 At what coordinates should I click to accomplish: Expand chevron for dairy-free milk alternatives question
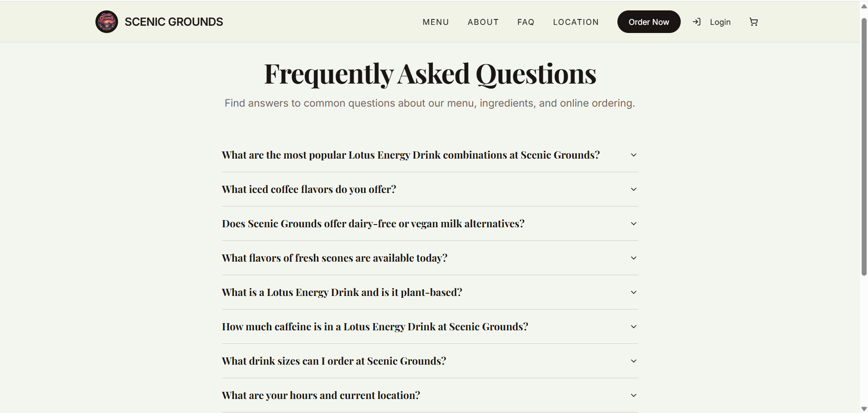pyautogui.click(x=634, y=224)
